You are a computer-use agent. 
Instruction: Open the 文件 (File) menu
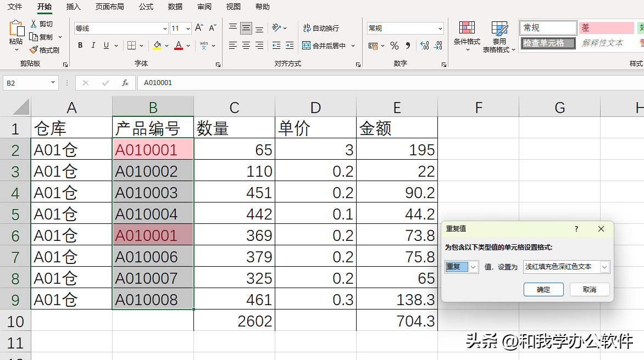pos(15,7)
